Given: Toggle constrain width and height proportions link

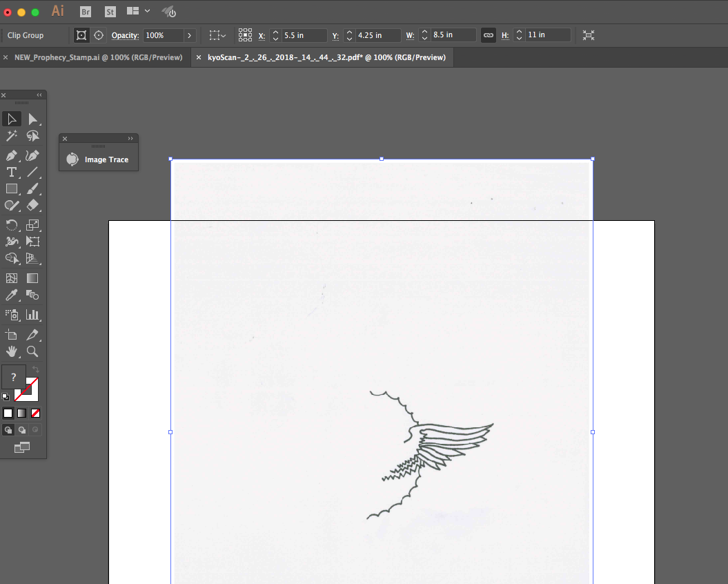Looking at the screenshot, I should coord(489,35).
